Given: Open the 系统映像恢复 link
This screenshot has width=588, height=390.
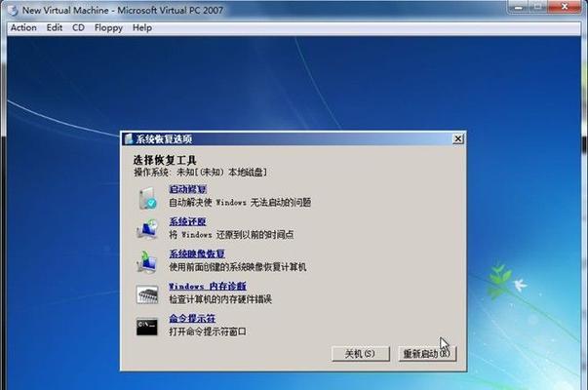Looking at the screenshot, I should click(x=197, y=253).
